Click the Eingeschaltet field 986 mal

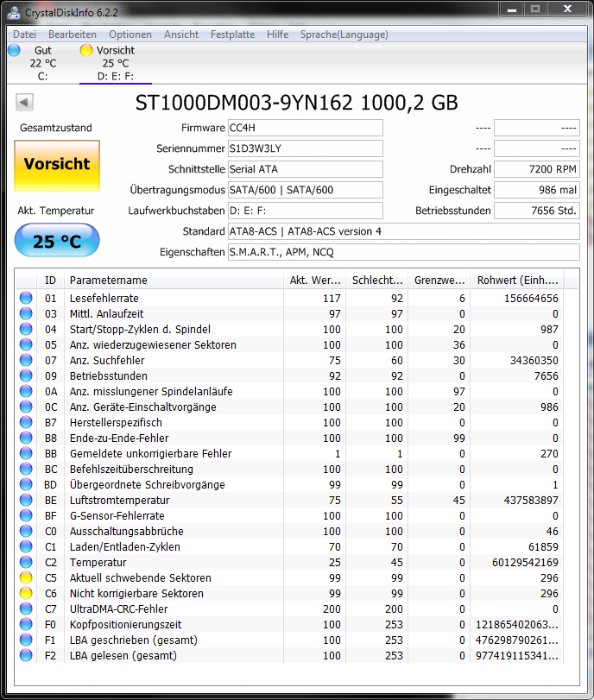click(537, 190)
